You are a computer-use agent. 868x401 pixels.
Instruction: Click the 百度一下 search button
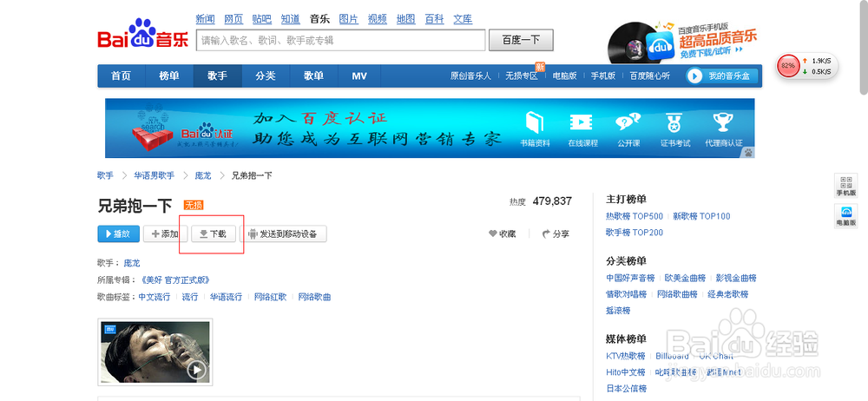pyautogui.click(x=521, y=41)
